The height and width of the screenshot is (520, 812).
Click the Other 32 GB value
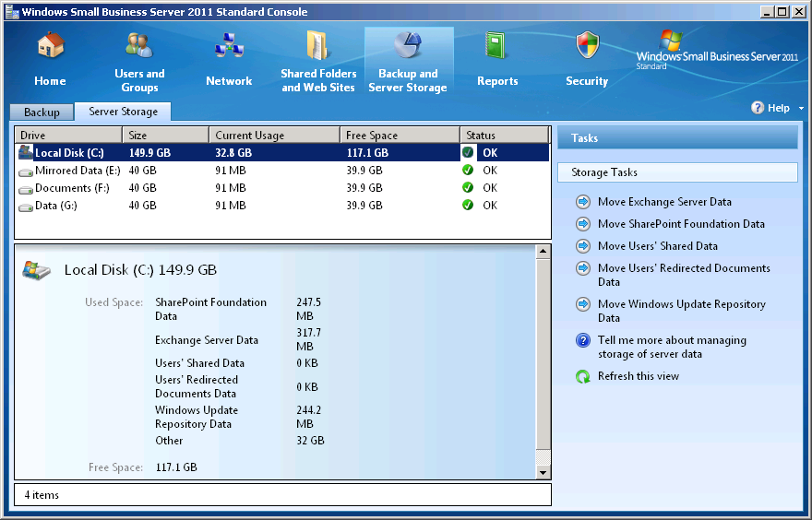pos(310,441)
